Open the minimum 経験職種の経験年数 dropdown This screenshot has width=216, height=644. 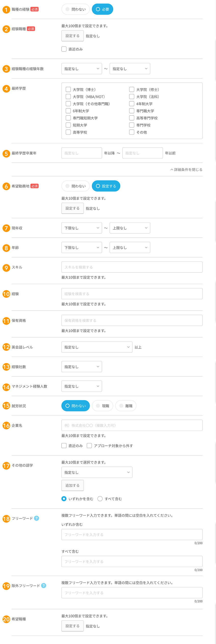point(82,69)
